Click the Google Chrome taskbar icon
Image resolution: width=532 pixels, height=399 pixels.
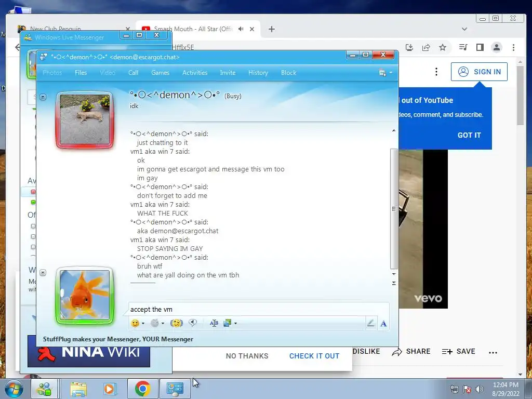[142, 389]
